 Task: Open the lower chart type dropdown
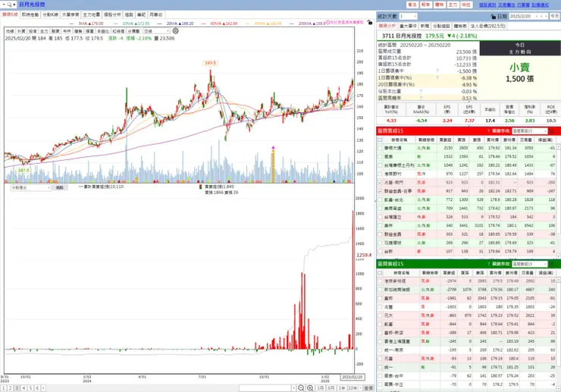click(x=31, y=187)
